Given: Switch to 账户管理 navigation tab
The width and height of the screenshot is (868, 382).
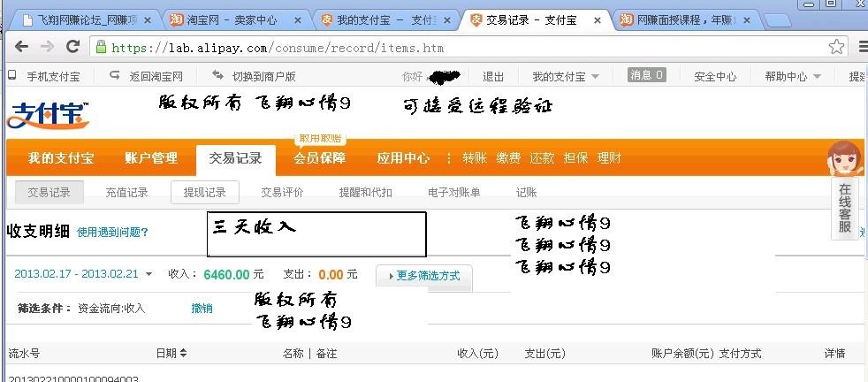Looking at the screenshot, I should [151, 158].
